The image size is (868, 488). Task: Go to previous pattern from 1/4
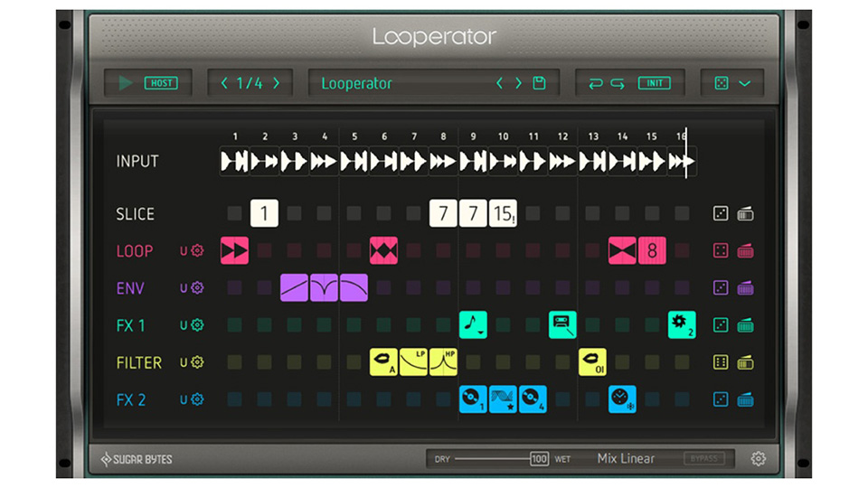coord(224,83)
